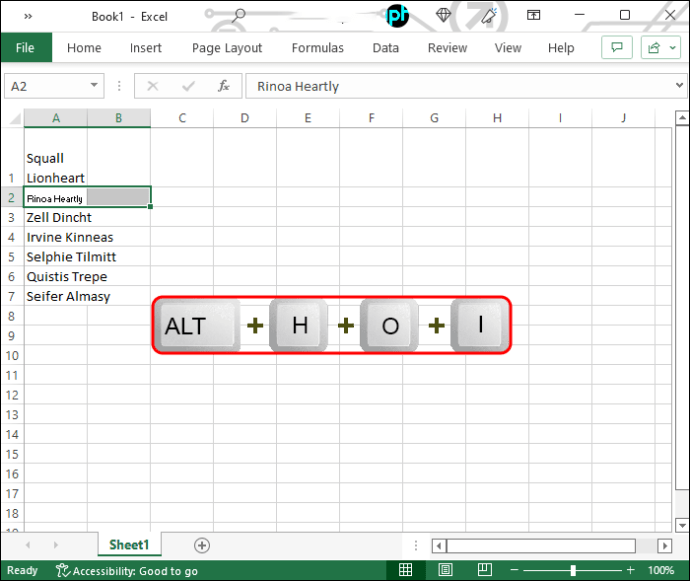
Task: Expand the Name Box dropdown arrow
Action: point(94,85)
